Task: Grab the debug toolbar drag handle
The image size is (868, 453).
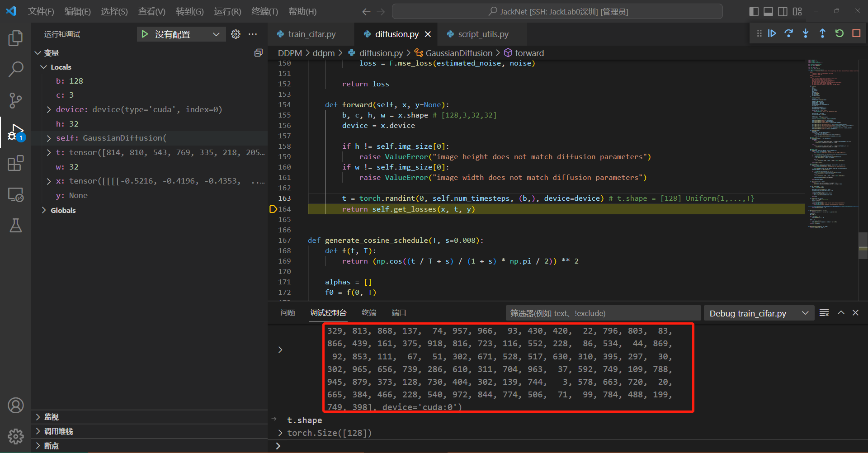Action: [x=759, y=33]
